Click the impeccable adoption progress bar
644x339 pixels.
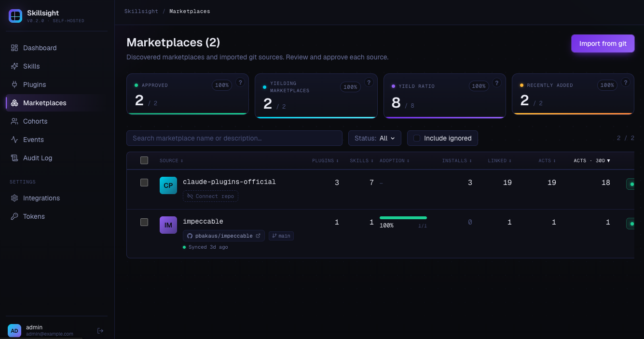(403, 218)
